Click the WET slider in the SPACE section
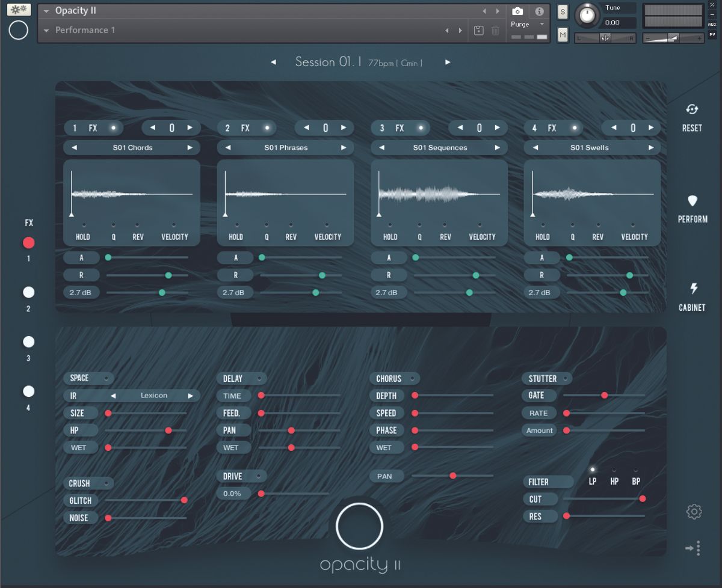722x588 pixels. [108, 447]
